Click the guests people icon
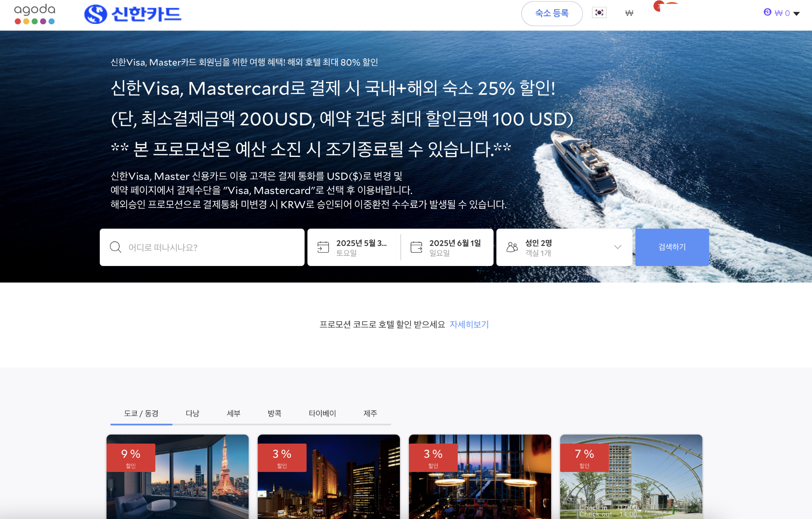Image resolution: width=812 pixels, height=519 pixels. pos(512,247)
